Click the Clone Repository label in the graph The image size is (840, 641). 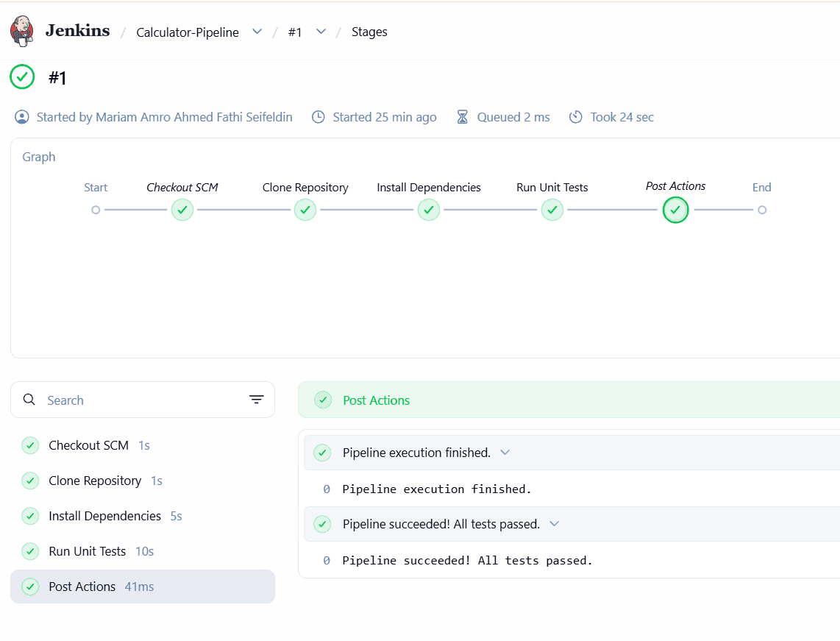click(x=305, y=188)
